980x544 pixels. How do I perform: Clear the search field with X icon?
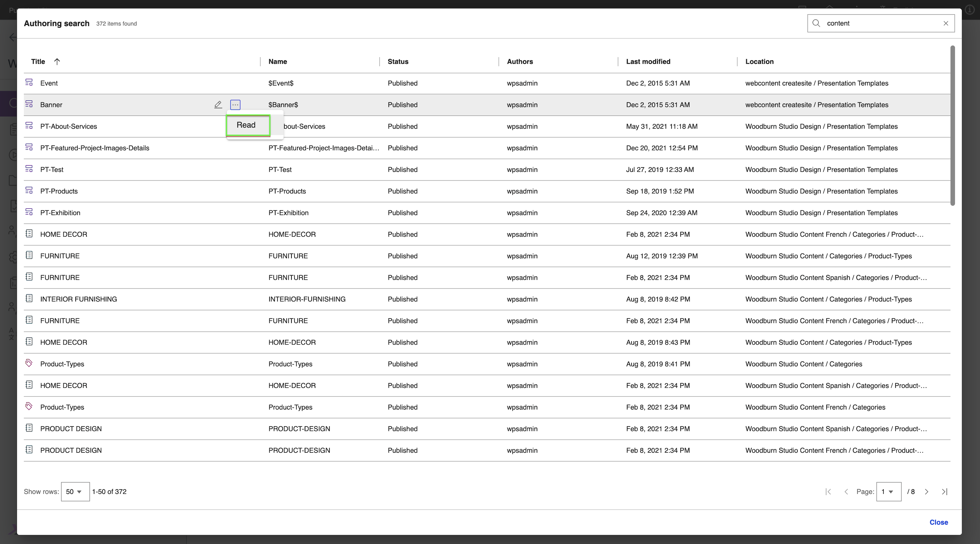point(946,23)
